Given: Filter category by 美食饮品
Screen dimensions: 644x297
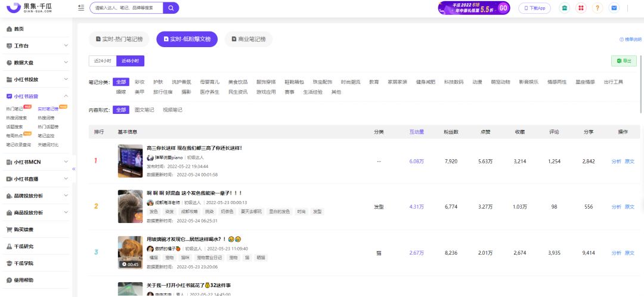Looking at the screenshot, I should point(238,82).
